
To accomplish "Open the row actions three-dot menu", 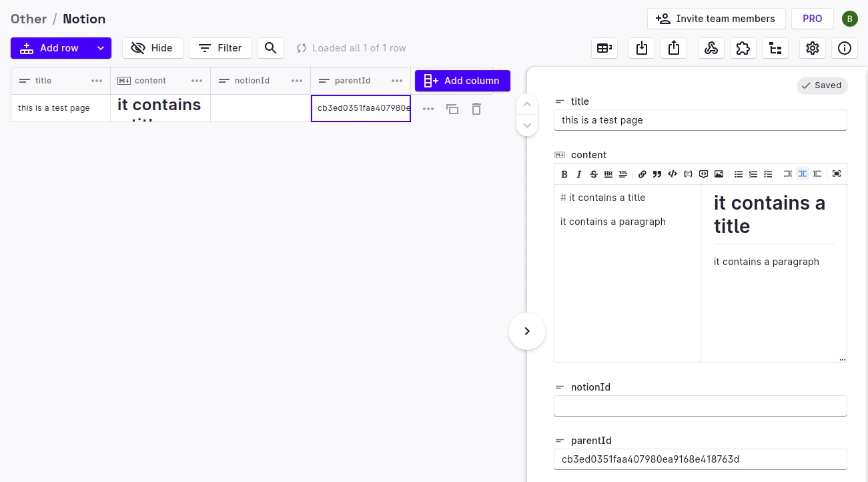I will 428,109.
